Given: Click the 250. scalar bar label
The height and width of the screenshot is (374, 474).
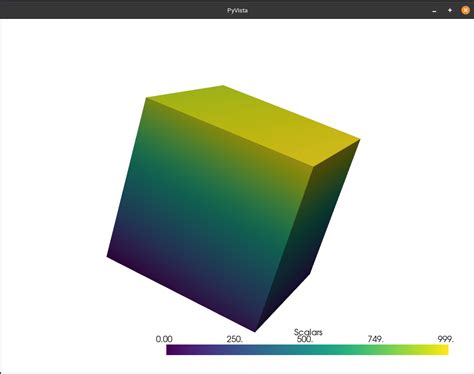Looking at the screenshot, I should (x=235, y=339).
